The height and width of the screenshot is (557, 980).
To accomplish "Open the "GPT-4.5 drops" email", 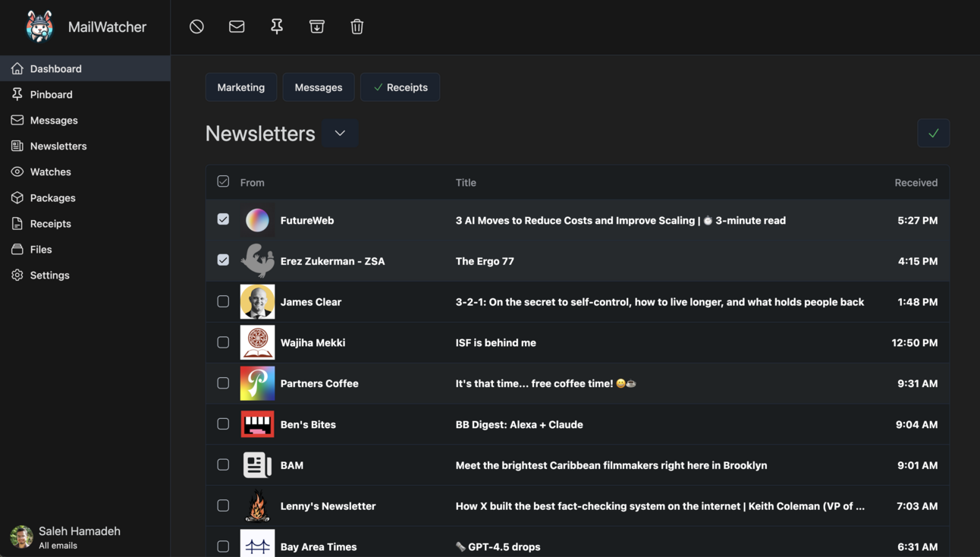I will 498,547.
